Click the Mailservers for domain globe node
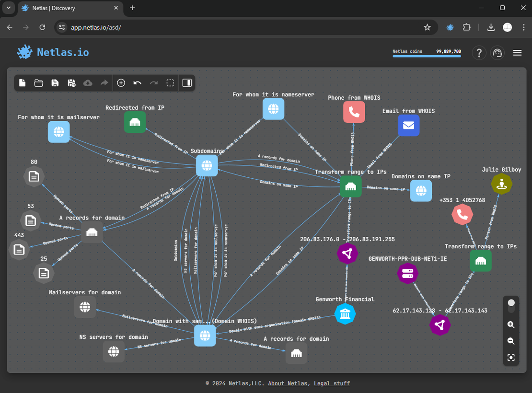 (85, 307)
